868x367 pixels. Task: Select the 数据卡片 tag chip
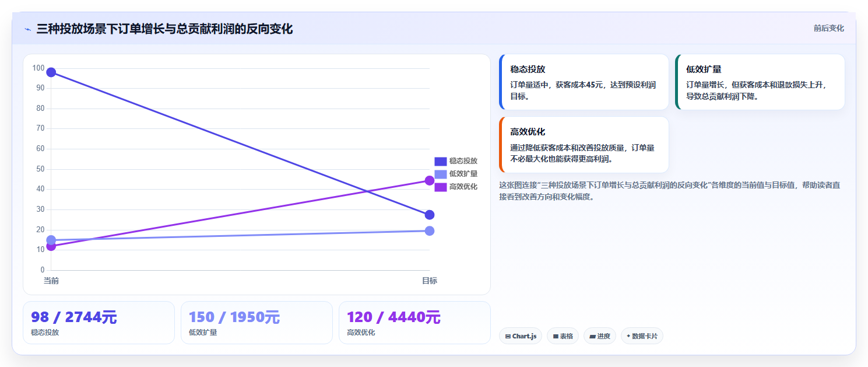pyautogui.click(x=642, y=336)
